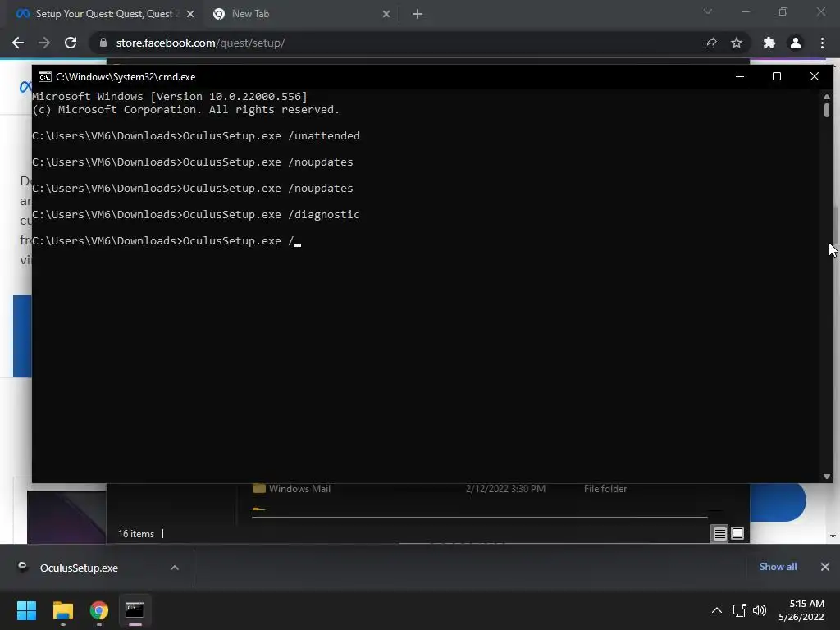Close the Setup Your Quest tab
840x630 pixels.
[190, 14]
